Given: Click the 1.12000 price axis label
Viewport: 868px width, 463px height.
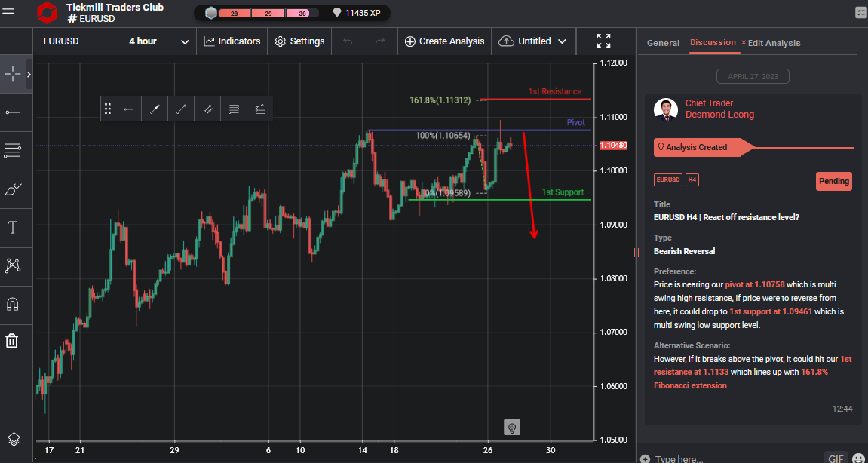Looking at the screenshot, I should [x=613, y=63].
